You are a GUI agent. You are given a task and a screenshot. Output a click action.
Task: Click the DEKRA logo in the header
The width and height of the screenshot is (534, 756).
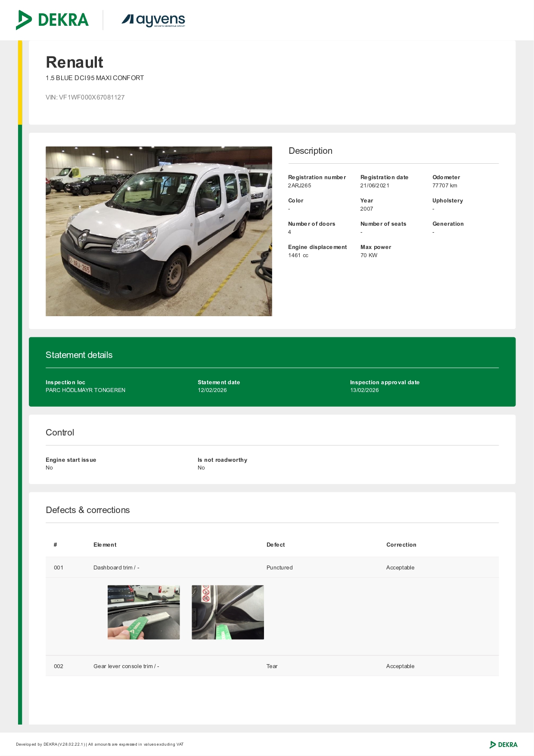coord(52,20)
